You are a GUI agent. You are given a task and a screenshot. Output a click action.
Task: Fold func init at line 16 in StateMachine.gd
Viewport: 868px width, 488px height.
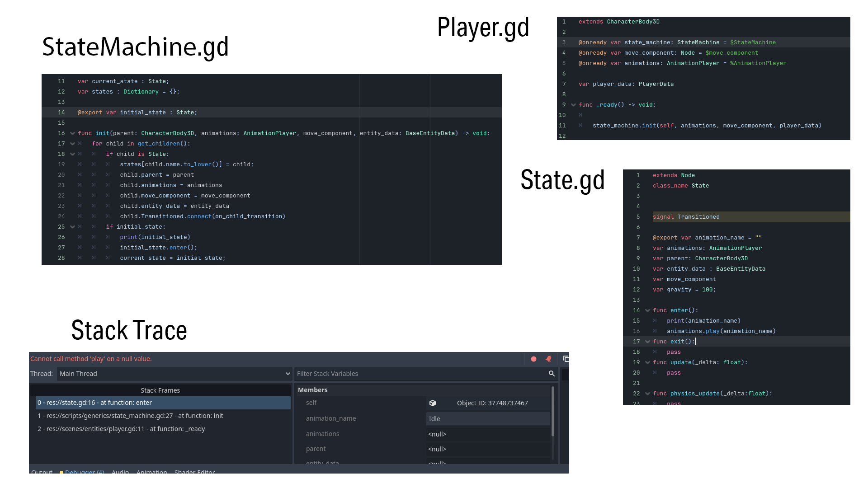72,133
